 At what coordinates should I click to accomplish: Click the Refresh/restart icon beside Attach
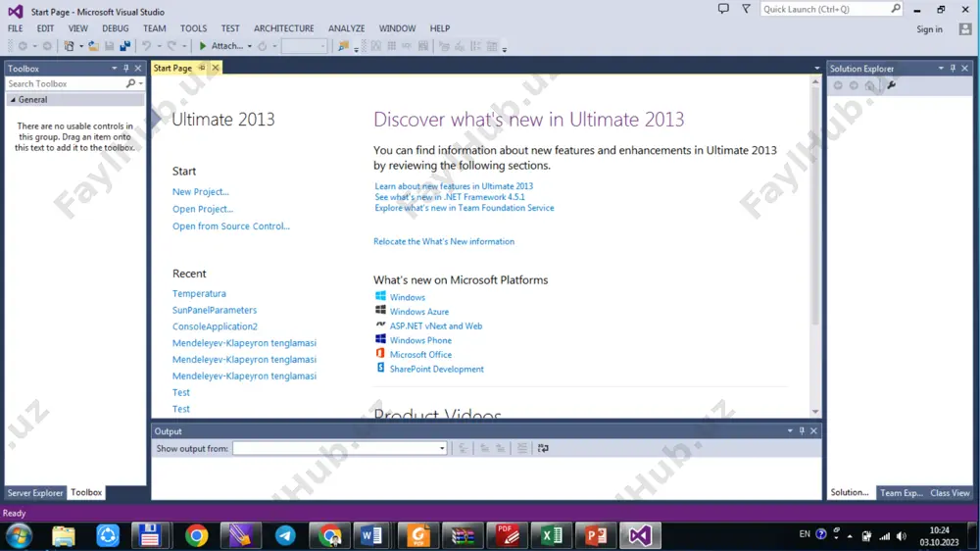click(x=263, y=46)
